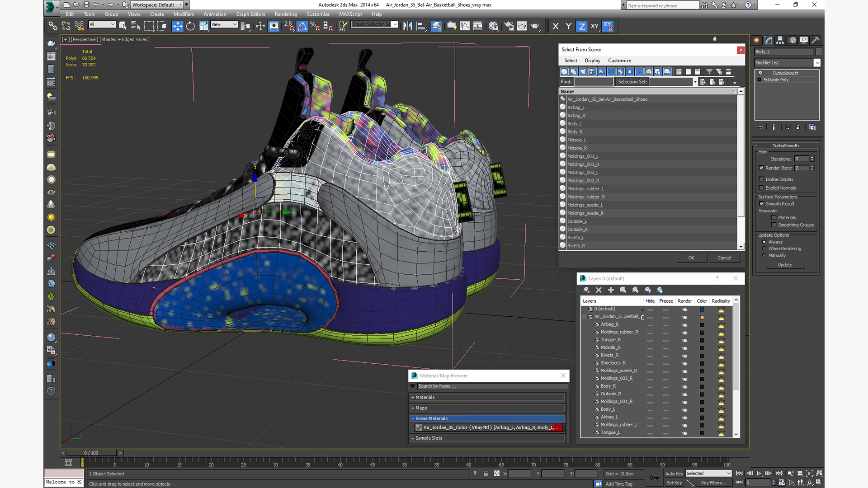Toggle the Render Iters checkbox
Viewport: 868px width, 488px height.
coord(762,168)
